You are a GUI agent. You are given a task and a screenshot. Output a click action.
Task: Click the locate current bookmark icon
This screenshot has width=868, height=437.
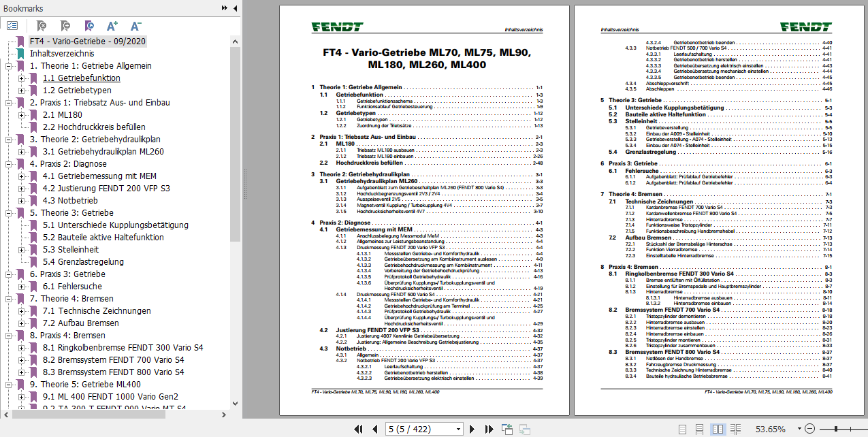pos(89,25)
